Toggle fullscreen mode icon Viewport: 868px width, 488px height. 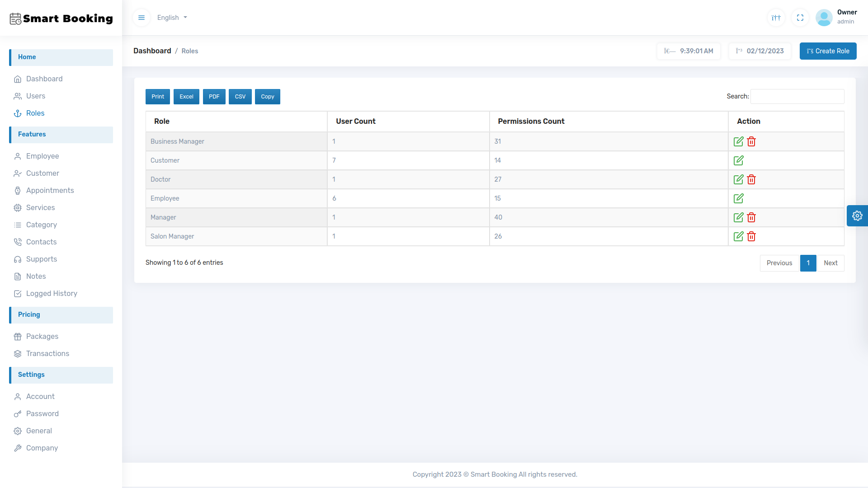pyautogui.click(x=800, y=18)
